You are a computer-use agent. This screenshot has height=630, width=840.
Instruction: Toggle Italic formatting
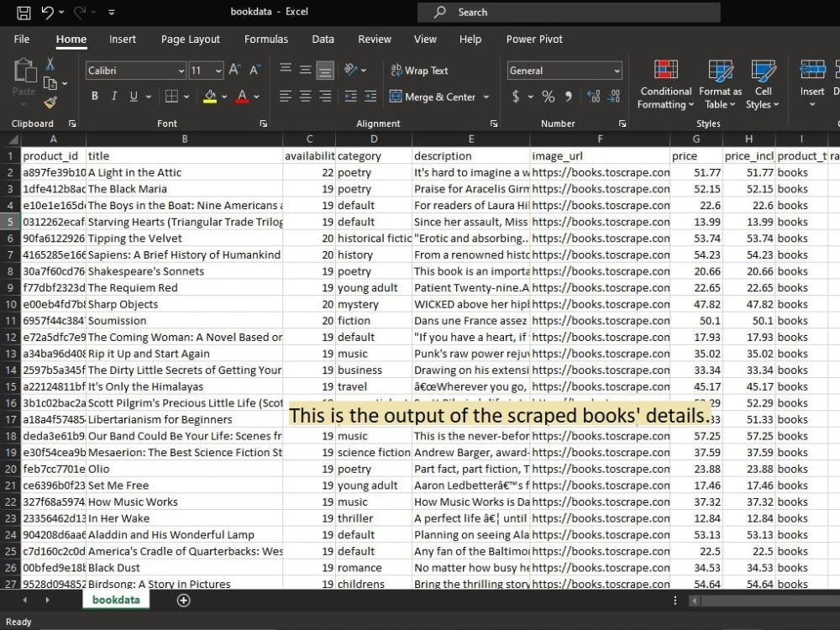[x=114, y=96]
